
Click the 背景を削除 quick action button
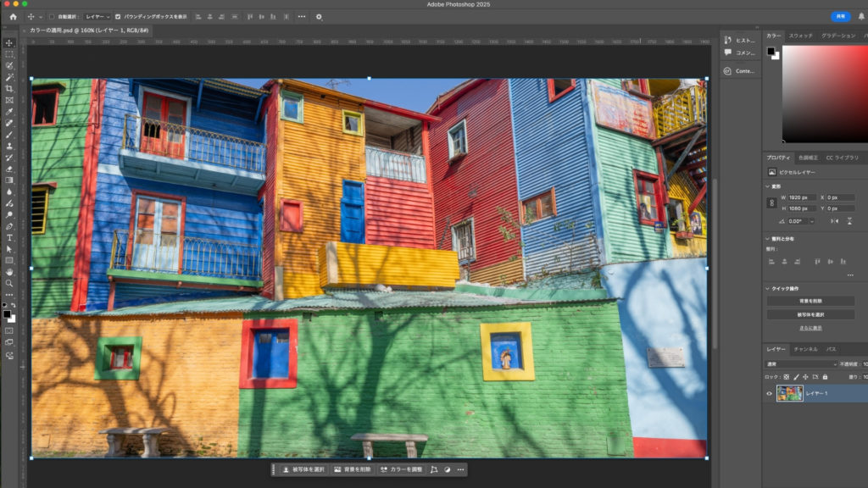(x=811, y=301)
